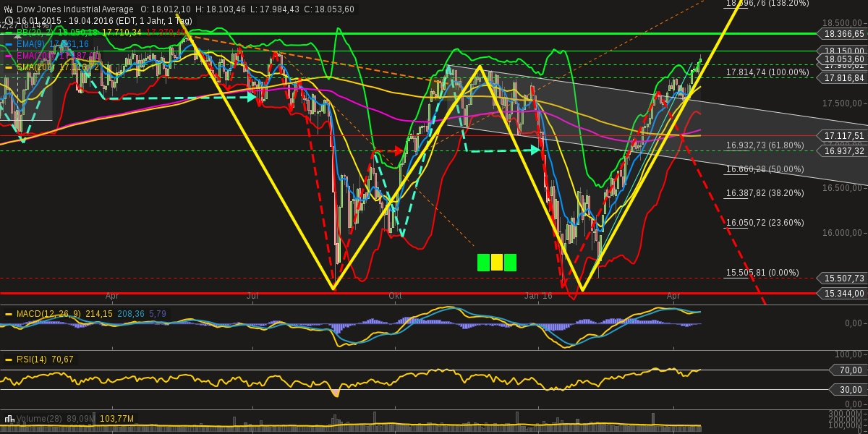The height and width of the screenshot is (434, 868).
Task: Select the RSI(14) indicator label
Action: [33, 359]
